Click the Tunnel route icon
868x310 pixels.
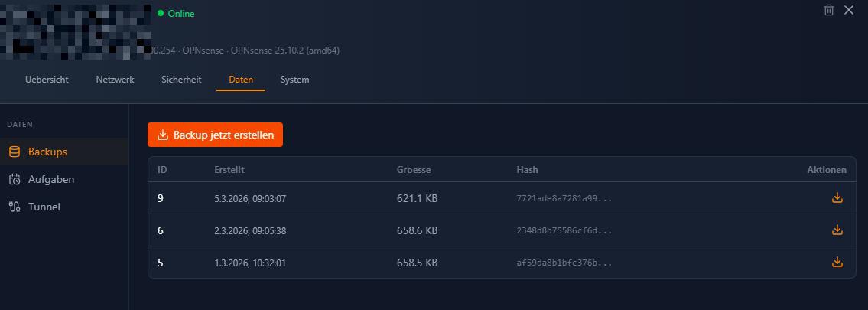pyautogui.click(x=15, y=207)
